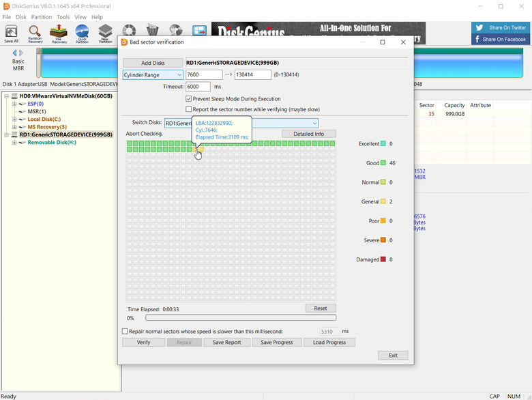This screenshot has width=532, height=400.
Task: Enable Repair normal sectors slower than millisecond
Action: [125, 332]
